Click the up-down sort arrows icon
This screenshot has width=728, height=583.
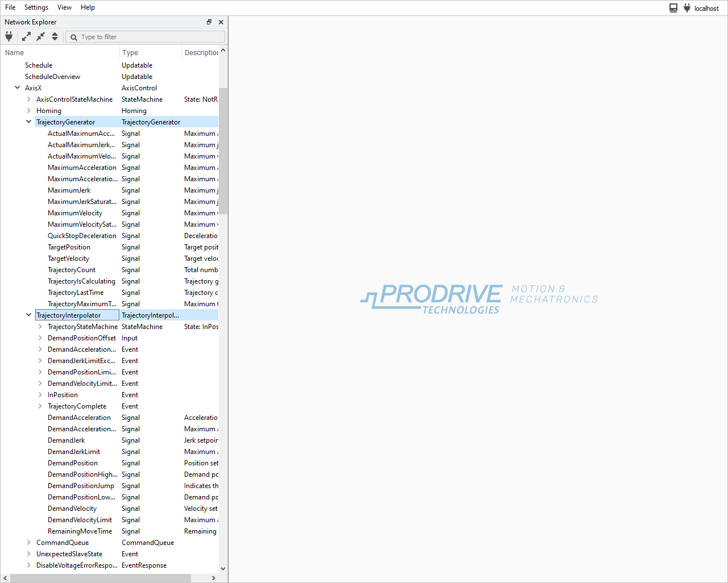tap(55, 36)
